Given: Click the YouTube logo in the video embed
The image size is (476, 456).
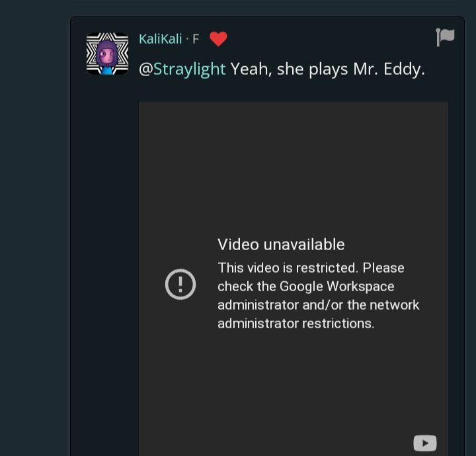Looking at the screenshot, I should click(x=424, y=443).
